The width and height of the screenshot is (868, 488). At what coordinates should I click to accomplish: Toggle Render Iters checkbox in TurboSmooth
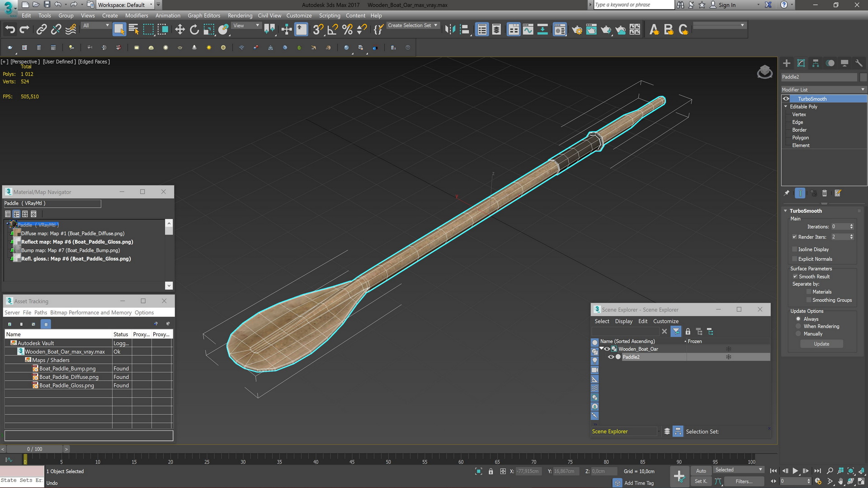[x=795, y=237]
